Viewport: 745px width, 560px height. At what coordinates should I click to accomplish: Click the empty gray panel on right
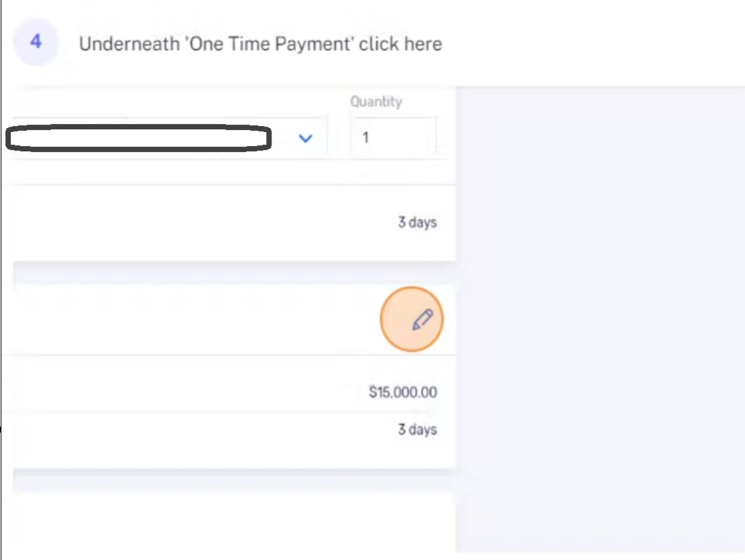(600, 318)
